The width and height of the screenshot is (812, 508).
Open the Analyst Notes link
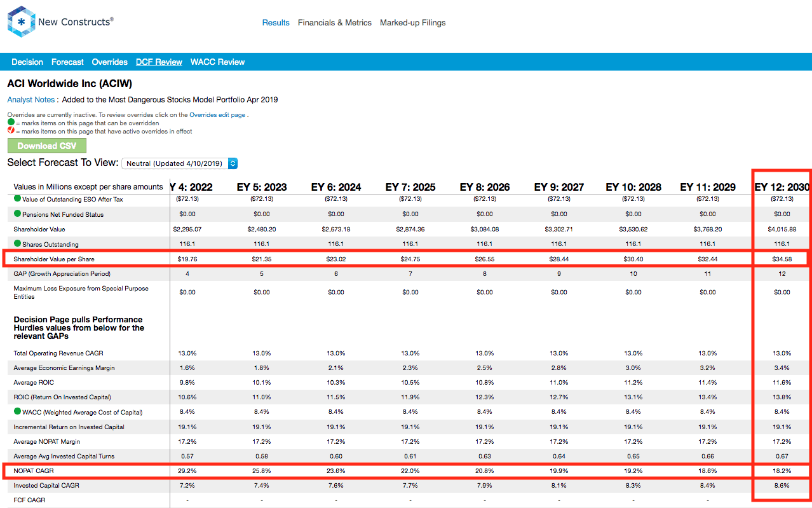(31, 100)
